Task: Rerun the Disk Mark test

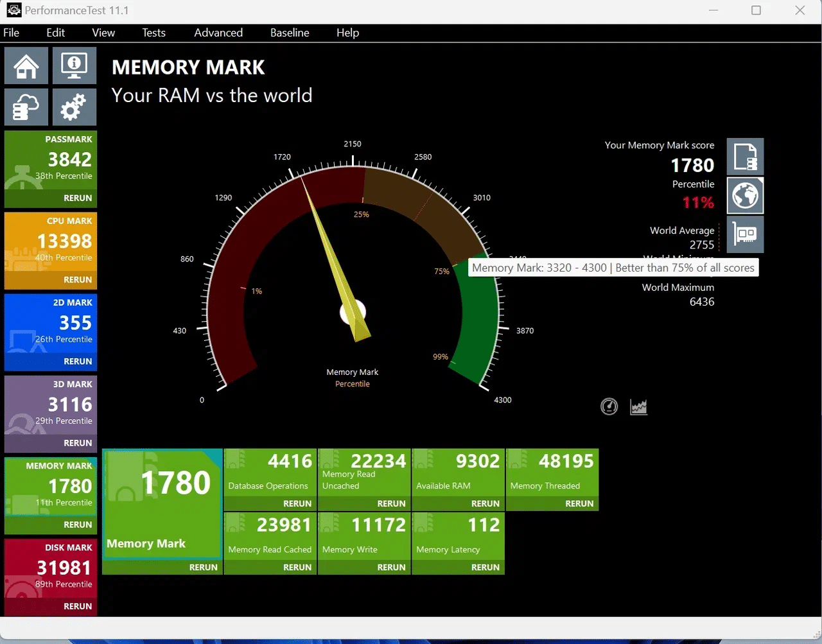Action: [x=78, y=606]
